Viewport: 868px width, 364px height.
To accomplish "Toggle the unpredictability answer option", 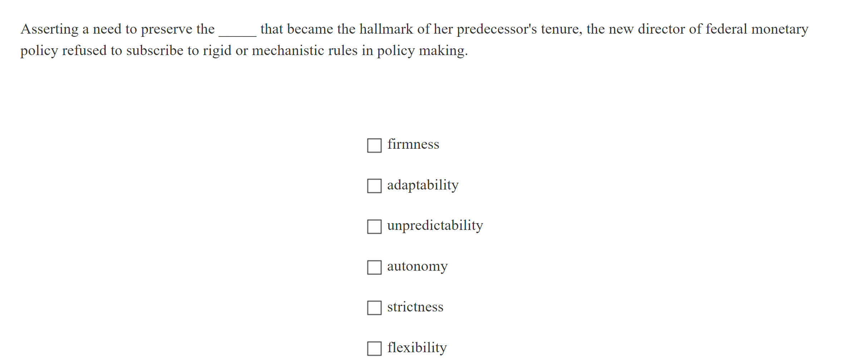I will coord(374,226).
